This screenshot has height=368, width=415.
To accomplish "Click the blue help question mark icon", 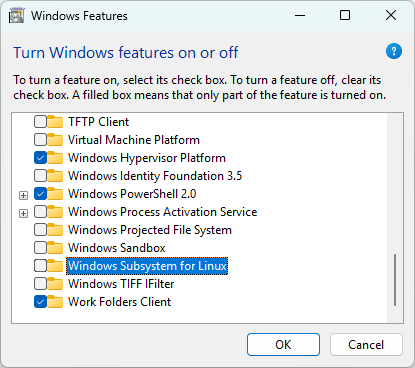I will coord(394,51).
